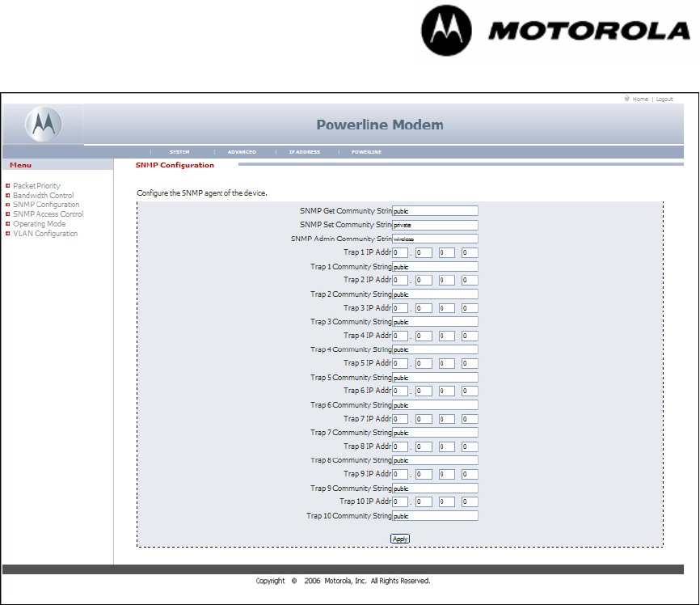Focus the Trap 2 Community String field
Image resolution: width=700 pixels, height=605 pixels.
pyautogui.click(x=435, y=294)
